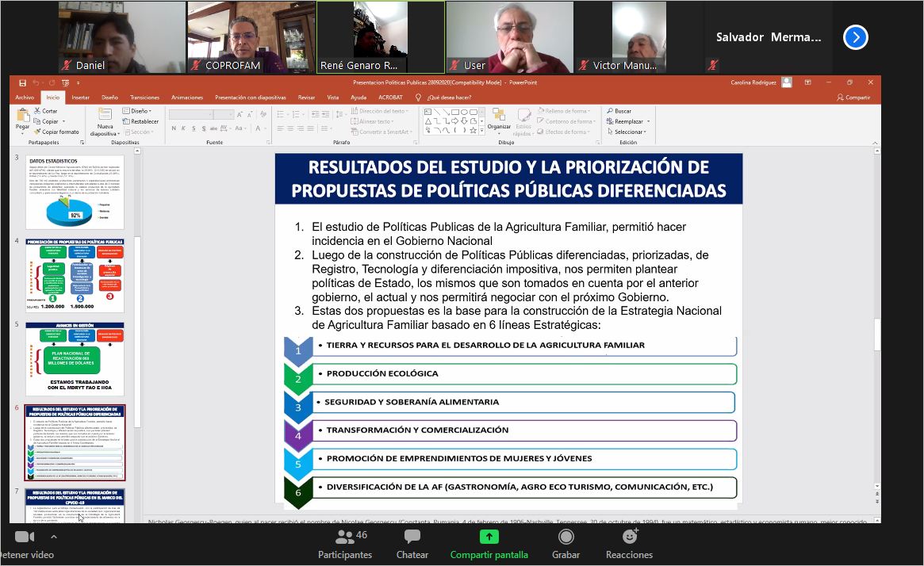
Task: Toggle camera with Detener video
Action: pos(25,537)
